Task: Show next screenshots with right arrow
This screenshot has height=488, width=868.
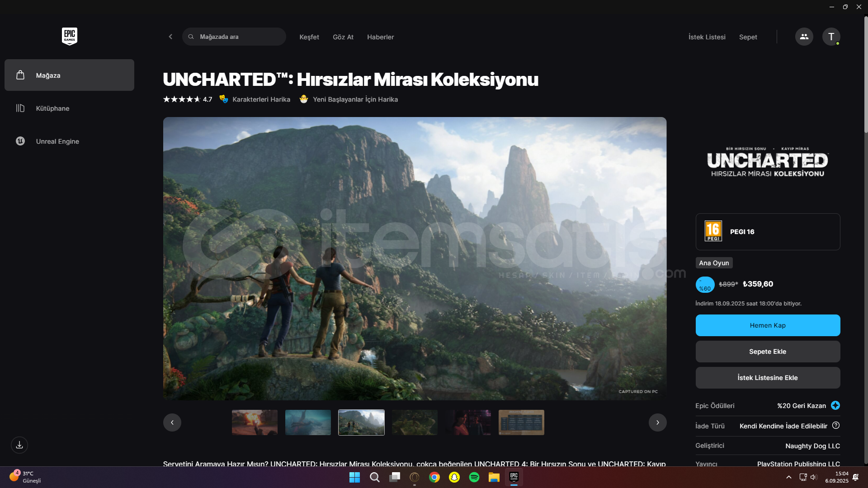Action: coord(657,422)
